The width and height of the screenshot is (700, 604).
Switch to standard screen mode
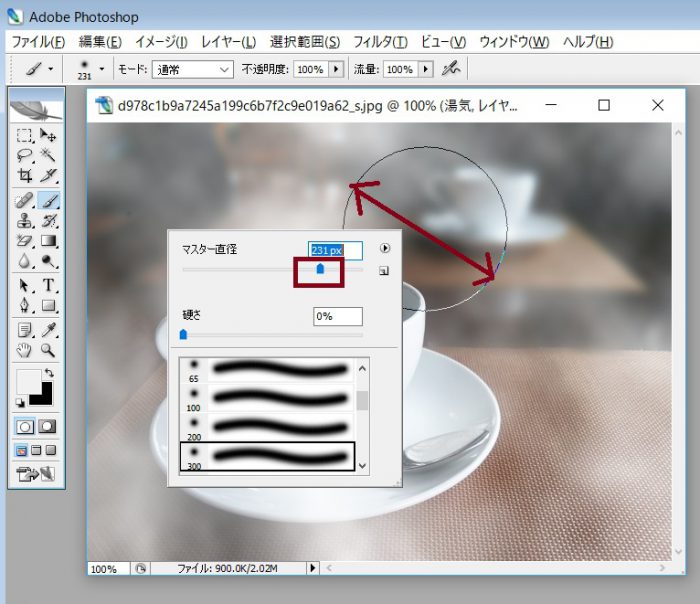21,450
